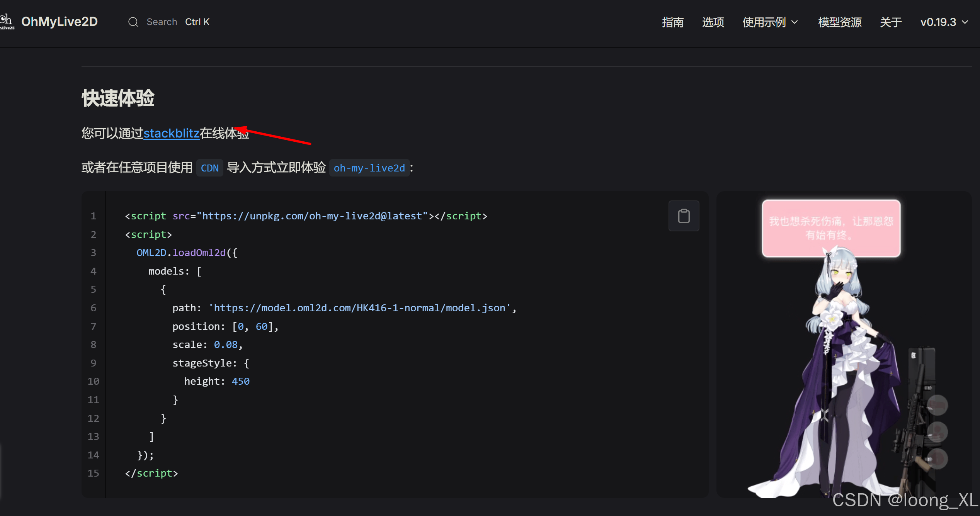Viewport: 980px width, 516px height.
Task: Click the middle switch-model round menu button
Action: (937, 432)
